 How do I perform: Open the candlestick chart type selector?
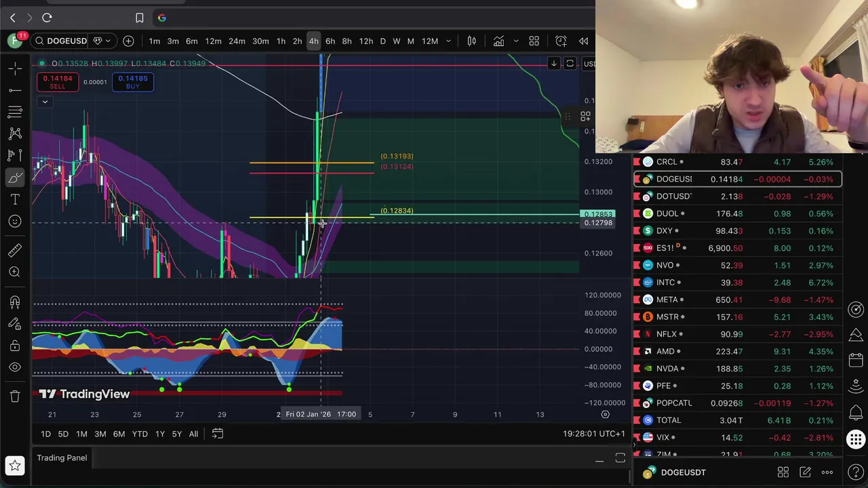471,41
